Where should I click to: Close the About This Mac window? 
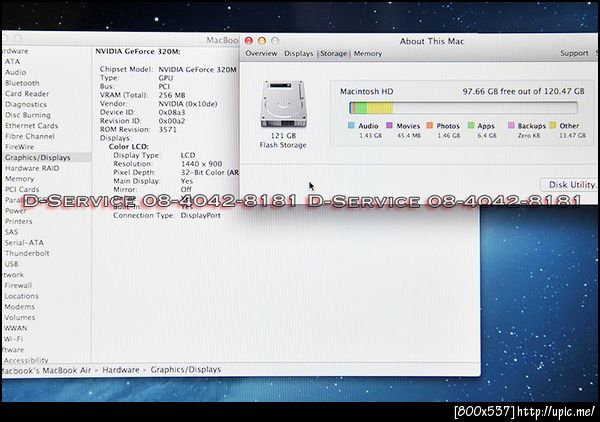249,41
